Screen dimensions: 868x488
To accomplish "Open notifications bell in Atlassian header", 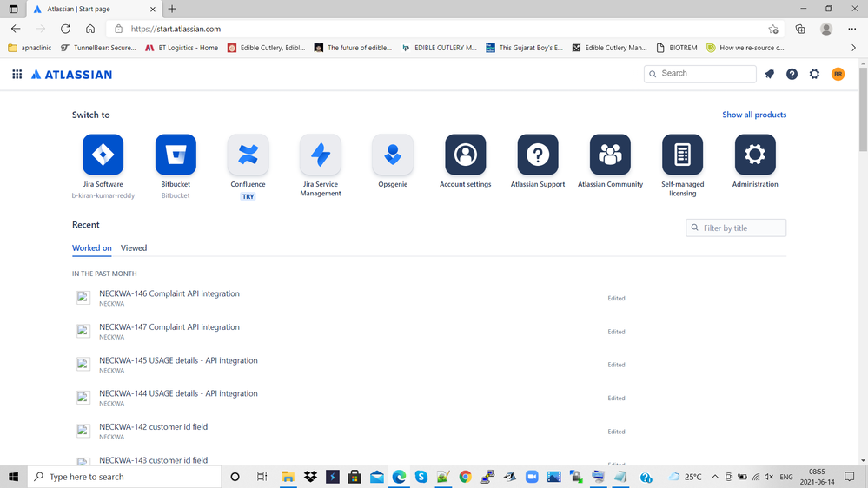I will click(x=770, y=74).
